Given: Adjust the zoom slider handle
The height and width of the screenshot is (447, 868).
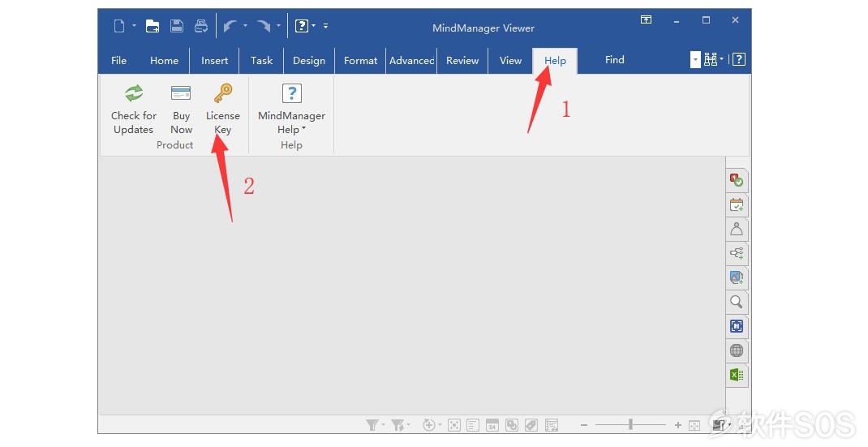Looking at the screenshot, I should pos(630,425).
